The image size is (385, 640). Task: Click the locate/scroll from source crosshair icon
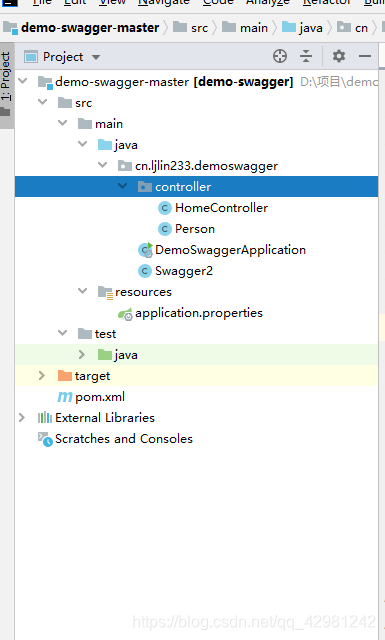click(280, 56)
